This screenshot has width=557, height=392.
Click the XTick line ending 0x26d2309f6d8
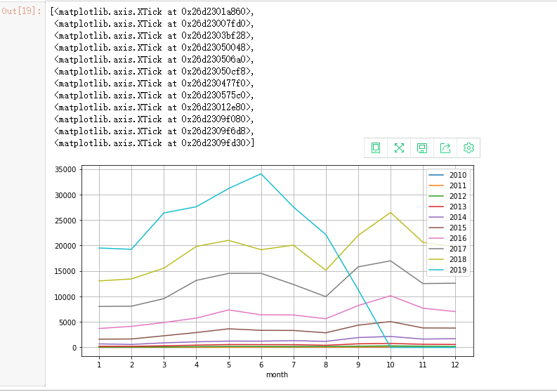[x=154, y=131]
